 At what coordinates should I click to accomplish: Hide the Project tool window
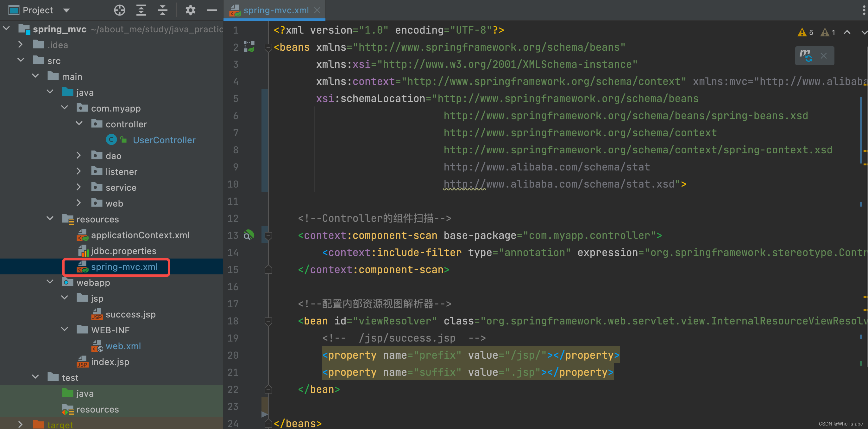(x=212, y=10)
